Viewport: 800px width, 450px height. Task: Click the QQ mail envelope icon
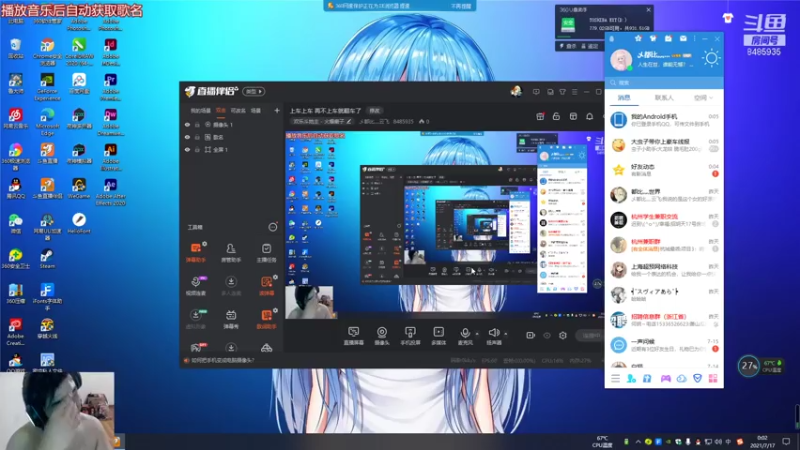[683, 38]
